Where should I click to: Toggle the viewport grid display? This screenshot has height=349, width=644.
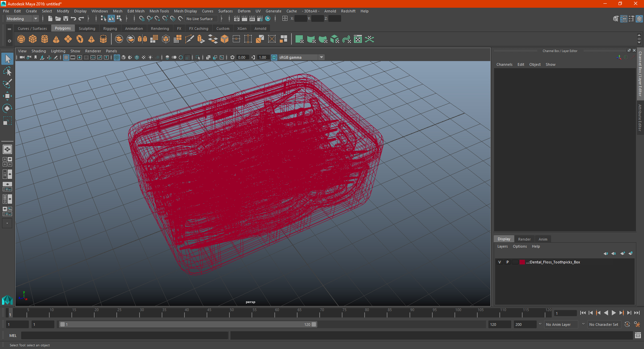point(66,57)
